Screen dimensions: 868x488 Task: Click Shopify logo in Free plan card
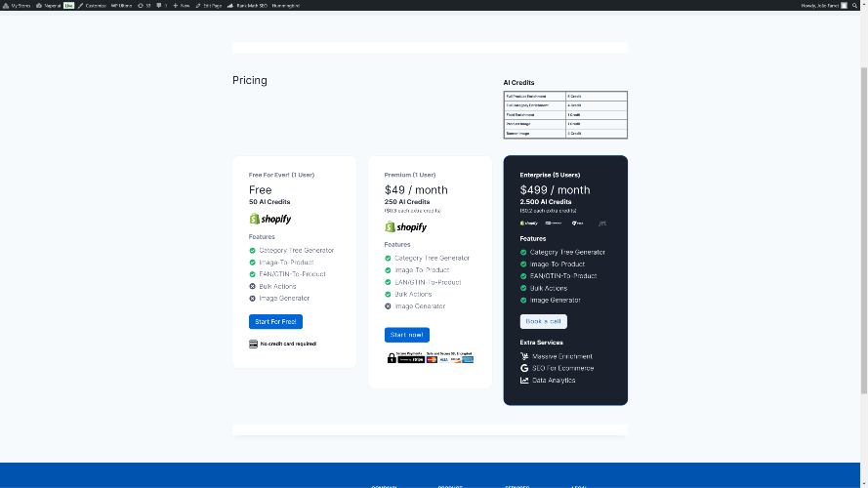coord(270,219)
